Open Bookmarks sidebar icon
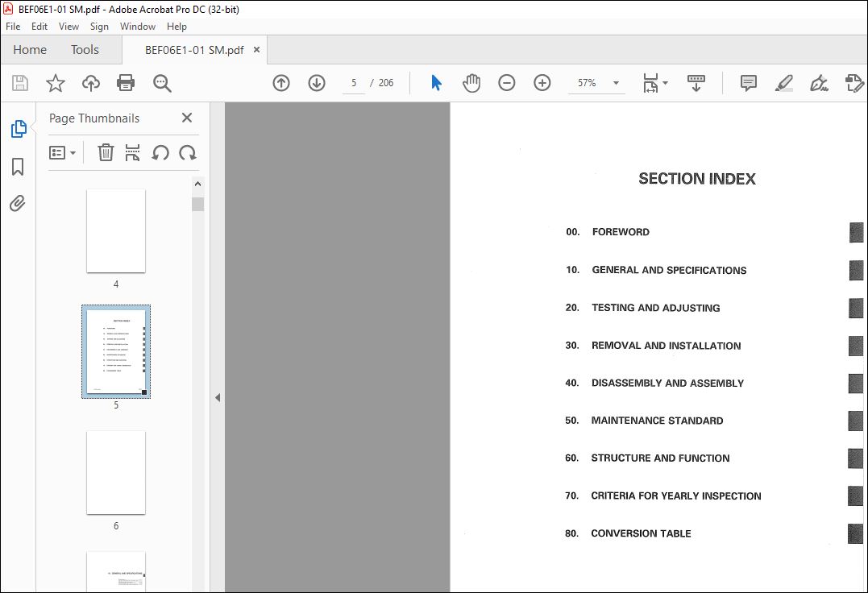This screenshot has height=593, width=868. 18,166
